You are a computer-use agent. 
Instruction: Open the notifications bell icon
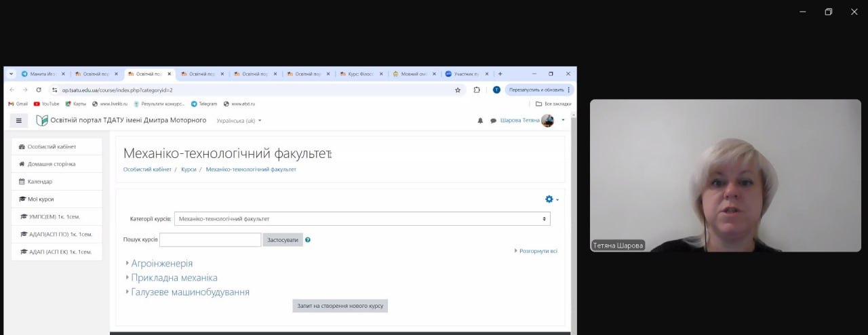tap(480, 121)
